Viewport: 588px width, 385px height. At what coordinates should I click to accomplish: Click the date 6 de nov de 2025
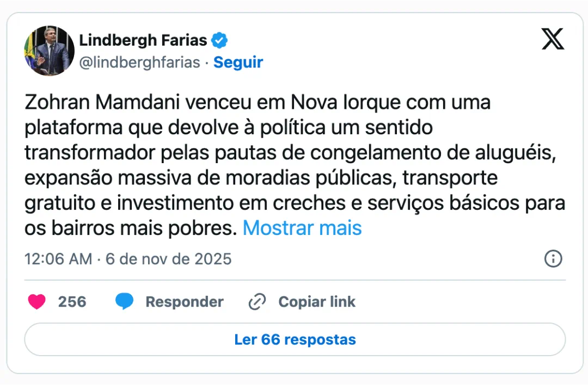pyautogui.click(x=169, y=259)
